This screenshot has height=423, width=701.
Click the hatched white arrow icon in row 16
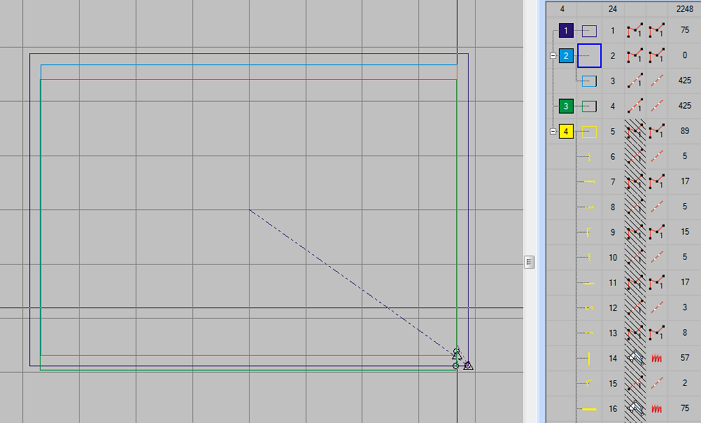coord(635,408)
